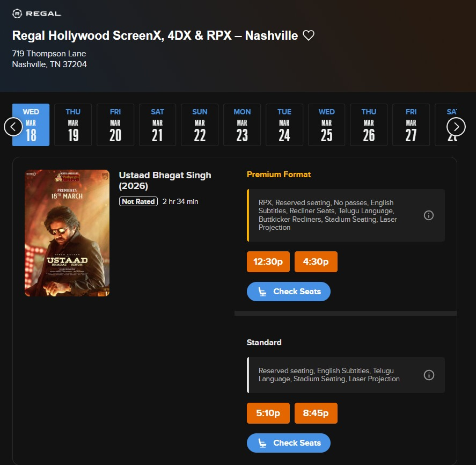The image size is (476, 465).
Task: Click Check Seats under Premium Format
Action: pos(289,291)
